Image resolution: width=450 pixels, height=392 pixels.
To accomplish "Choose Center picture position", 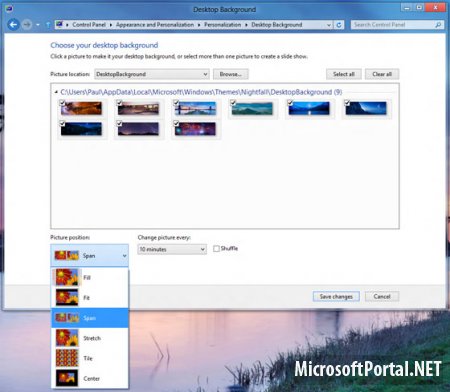I will (89, 378).
